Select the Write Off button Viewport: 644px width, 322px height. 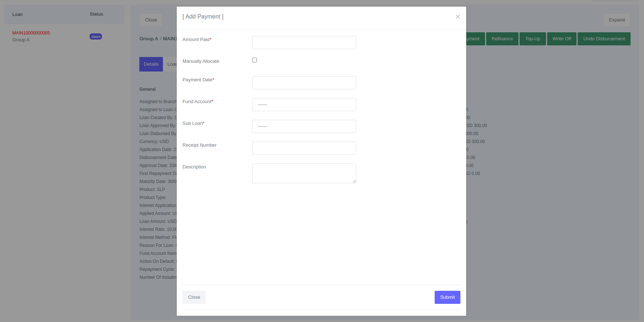[x=561, y=39]
